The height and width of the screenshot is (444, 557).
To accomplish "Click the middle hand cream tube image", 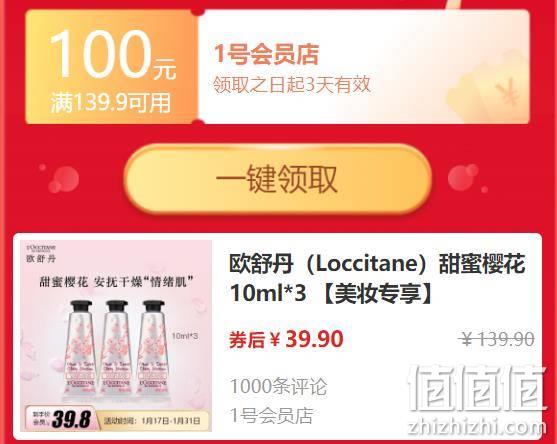I will 117,349.
